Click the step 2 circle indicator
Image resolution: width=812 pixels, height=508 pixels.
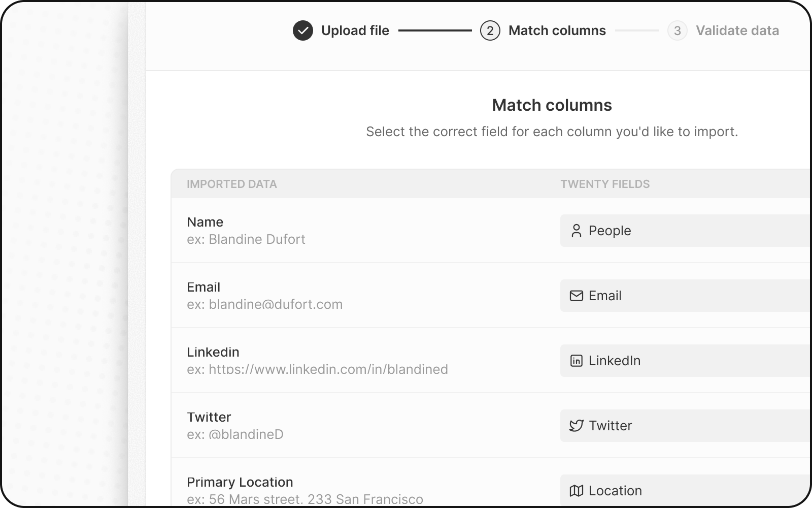(x=490, y=30)
